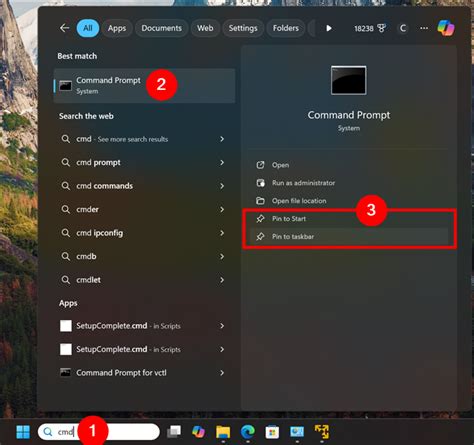Click Command Prompt icon in best match
The width and height of the screenshot is (474, 445).
[x=65, y=86]
